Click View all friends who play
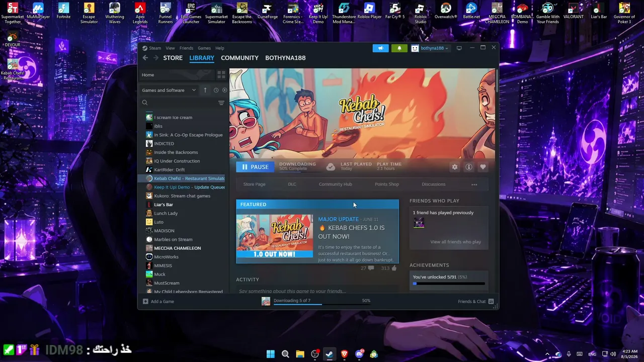Image resolution: width=644 pixels, height=362 pixels. pyautogui.click(x=456, y=242)
